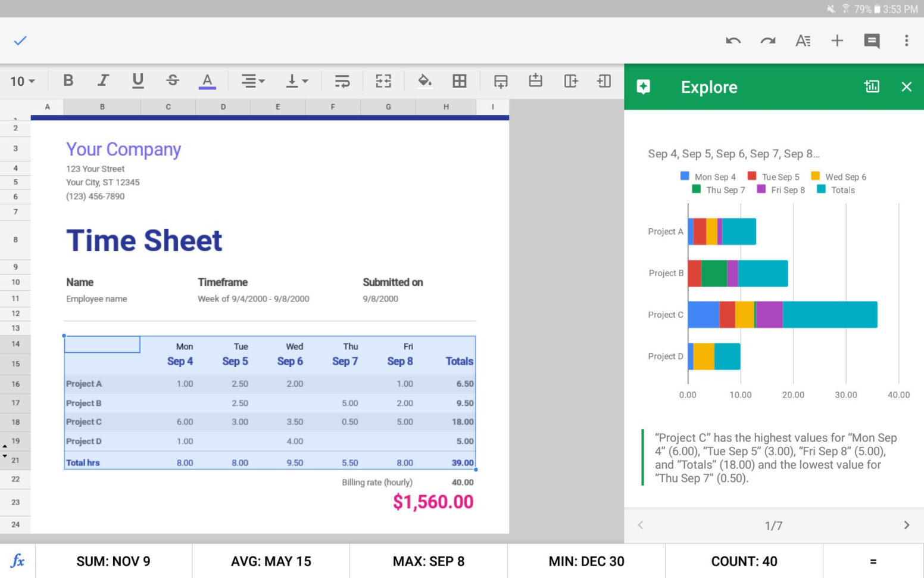924x578 pixels.
Task: Toggle italic formatting
Action: click(103, 80)
